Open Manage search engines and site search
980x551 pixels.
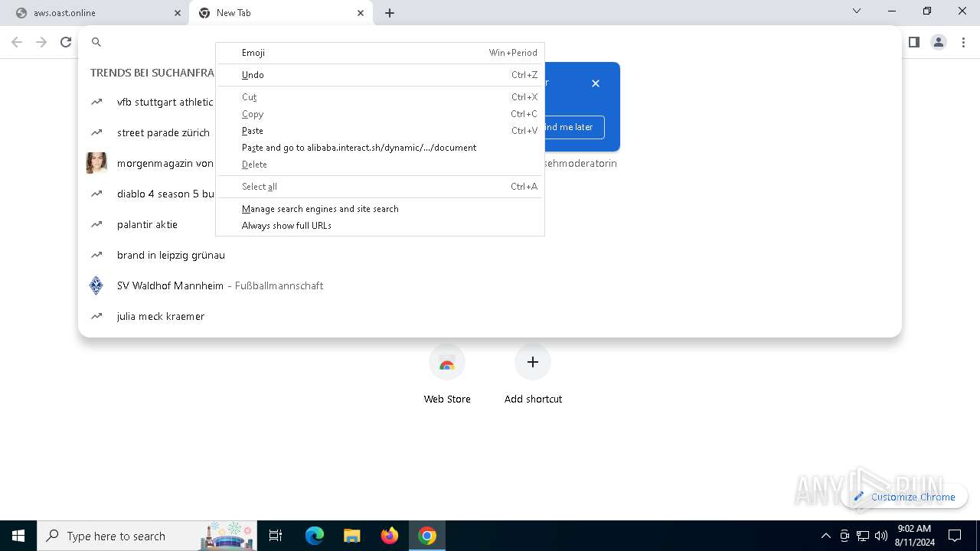[x=381, y=209]
